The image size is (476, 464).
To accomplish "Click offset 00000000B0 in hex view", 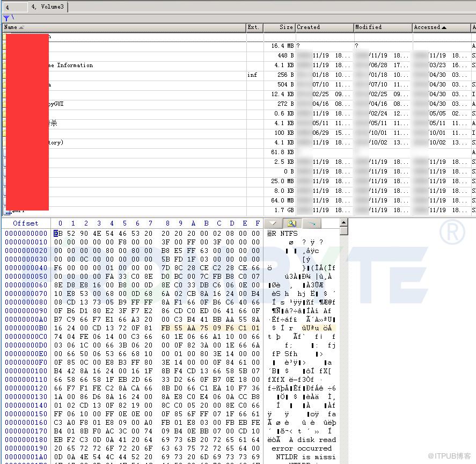I will (26, 328).
